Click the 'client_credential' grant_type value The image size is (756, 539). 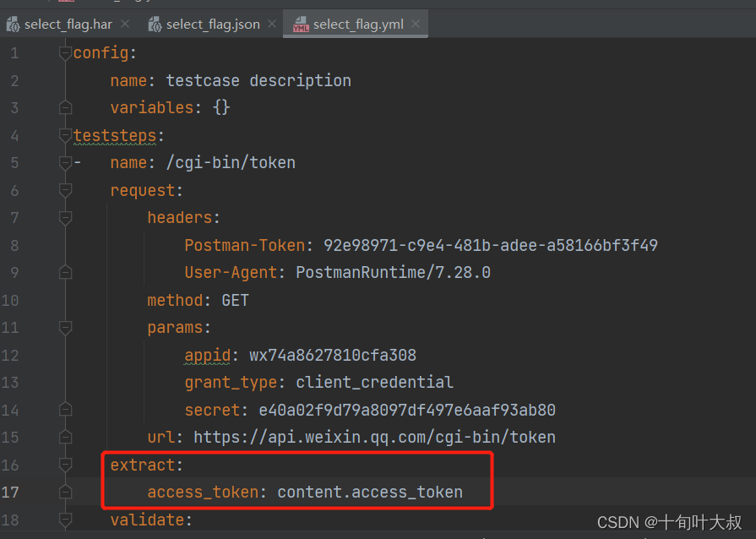tap(375, 383)
